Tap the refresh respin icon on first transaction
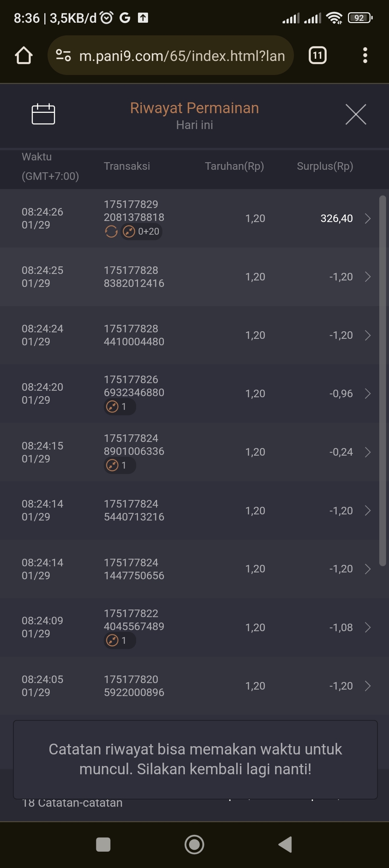This screenshot has height=868, width=389. point(111,231)
